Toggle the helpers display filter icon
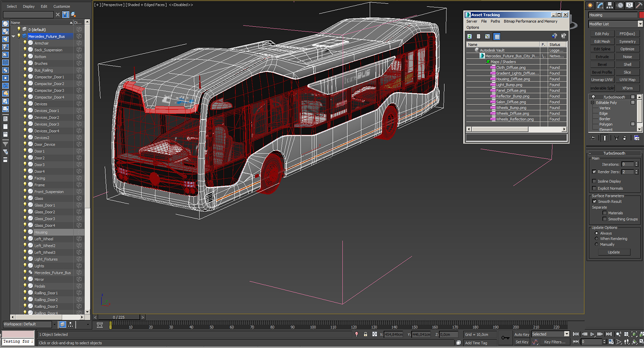 click(6, 55)
